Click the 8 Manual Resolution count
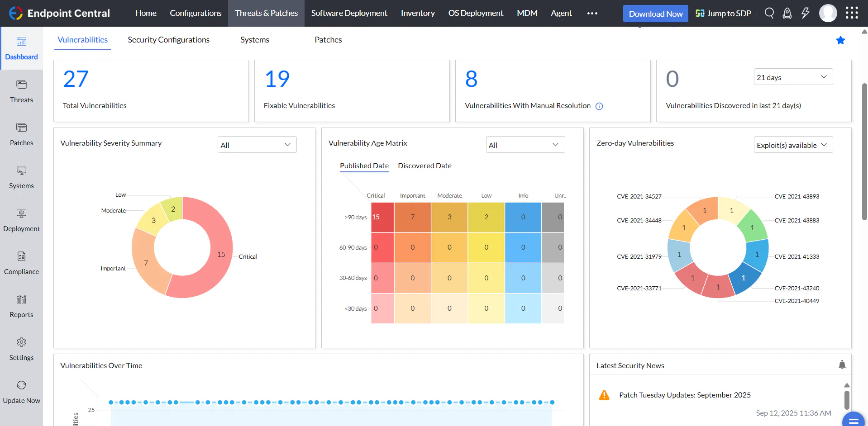This screenshot has width=868, height=426. click(x=471, y=79)
